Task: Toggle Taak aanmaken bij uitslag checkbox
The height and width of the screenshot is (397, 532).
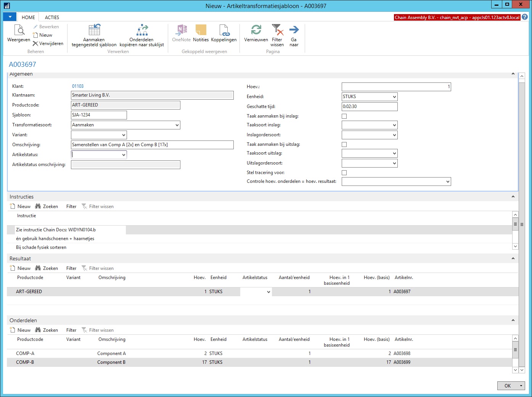Action: [x=344, y=144]
